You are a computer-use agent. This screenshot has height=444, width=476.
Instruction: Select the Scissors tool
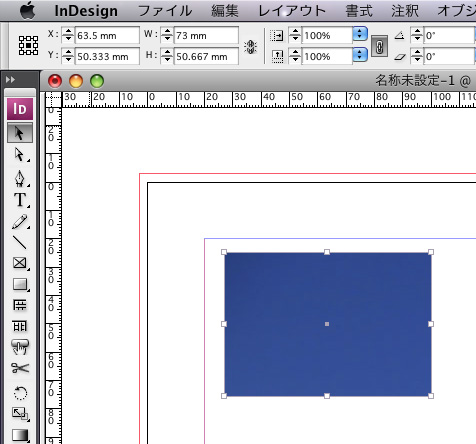20,368
